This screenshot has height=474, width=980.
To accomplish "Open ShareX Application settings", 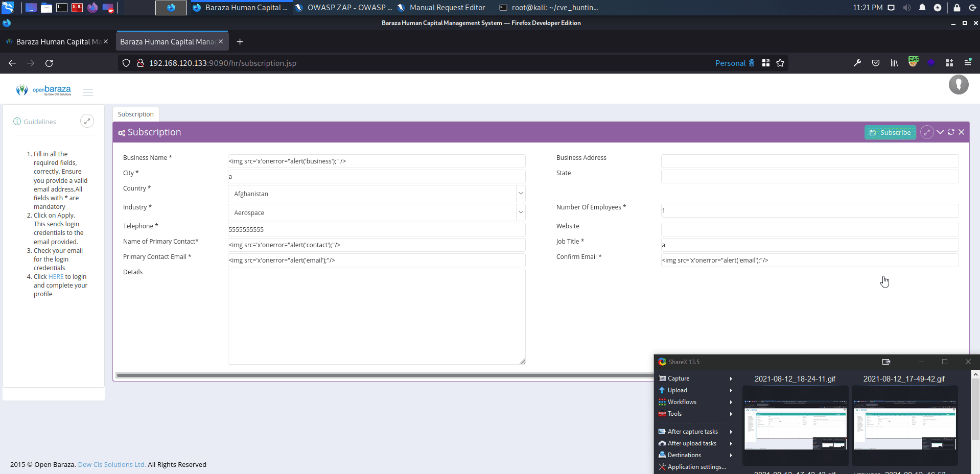I will click(696, 467).
